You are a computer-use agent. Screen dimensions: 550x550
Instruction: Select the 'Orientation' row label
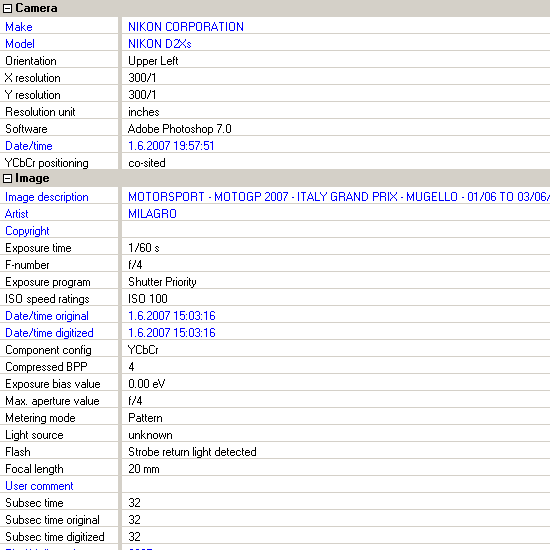pos(31,61)
